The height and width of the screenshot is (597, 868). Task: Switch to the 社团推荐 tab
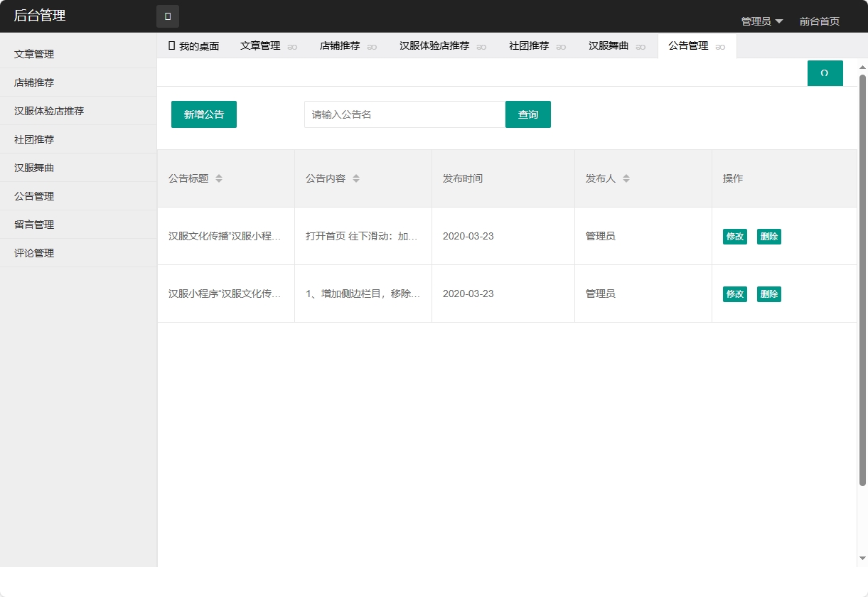click(530, 45)
